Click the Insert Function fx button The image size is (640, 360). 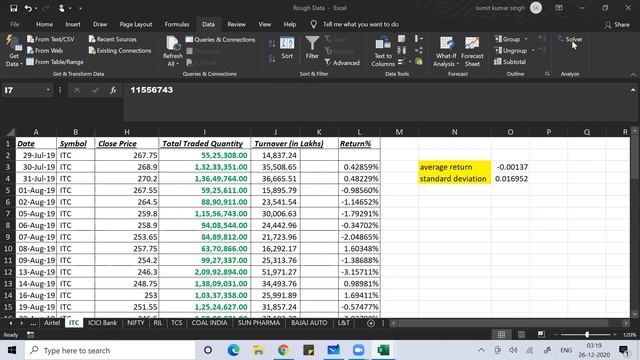coord(113,90)
